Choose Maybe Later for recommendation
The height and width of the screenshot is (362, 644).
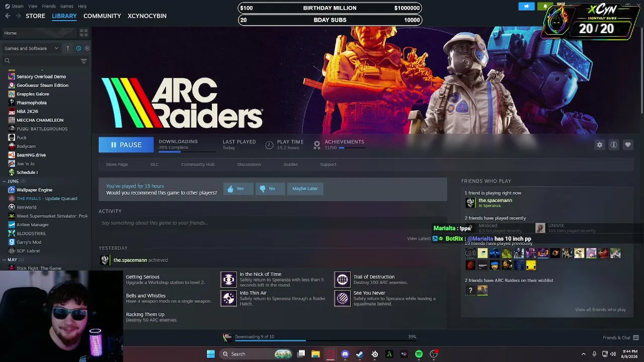[x=305, y=189]
